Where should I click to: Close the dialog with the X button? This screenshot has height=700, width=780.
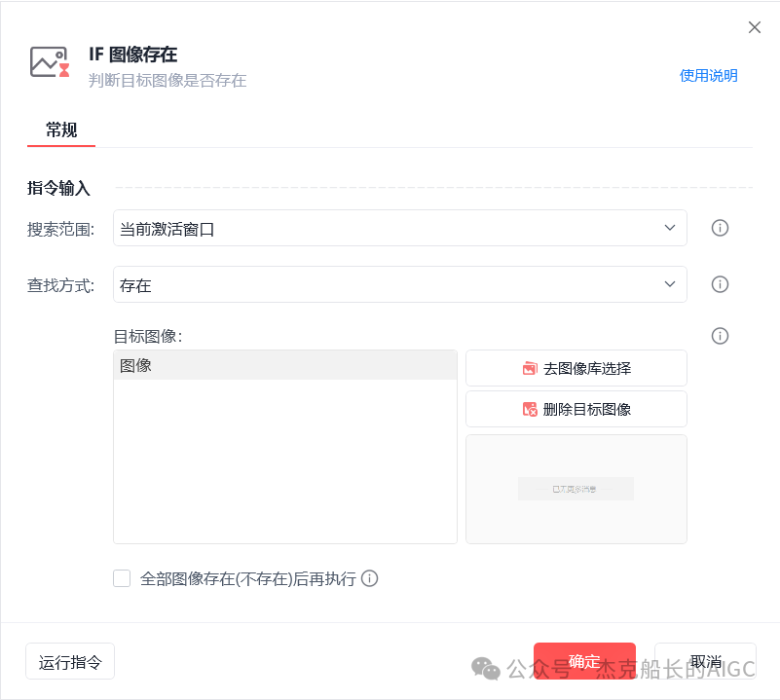(755, 27)
